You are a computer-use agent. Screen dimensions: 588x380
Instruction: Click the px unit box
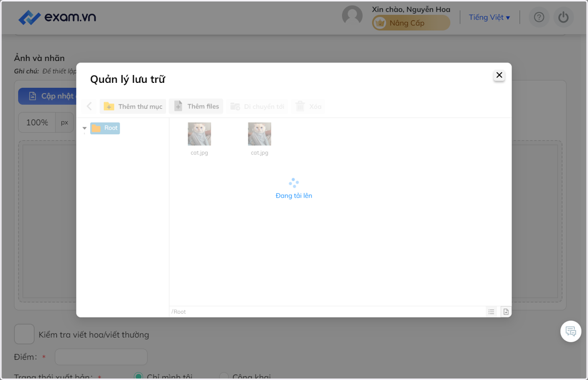(65, 123)
